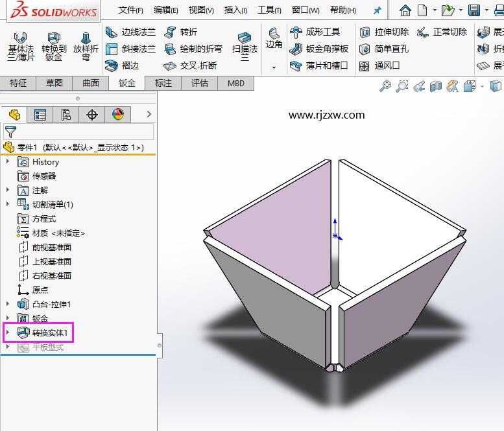The height and width of the screenshot is (431, 504).
Task: Click the 正常切除 normal cut tool
Action: (x=442, y=32)
